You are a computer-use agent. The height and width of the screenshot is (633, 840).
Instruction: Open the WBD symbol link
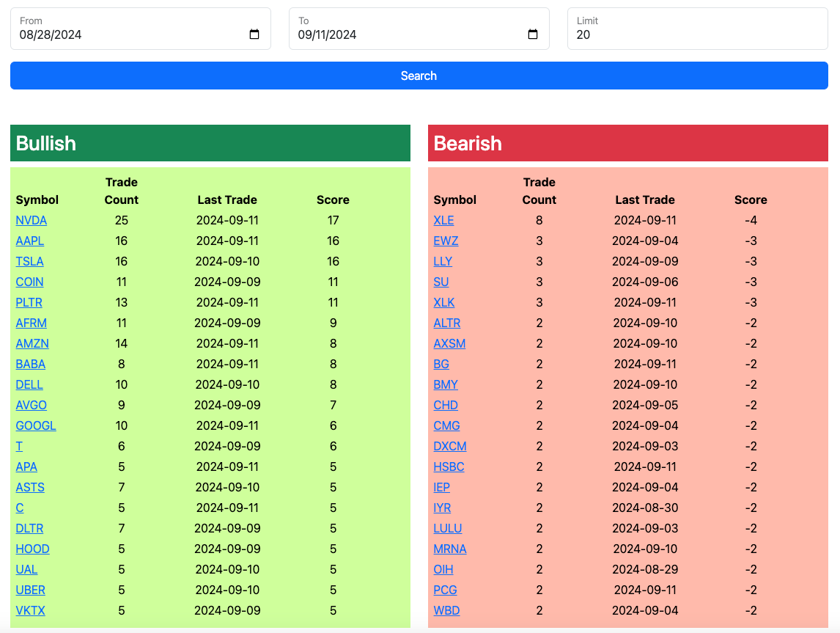(x=447, y=610)
